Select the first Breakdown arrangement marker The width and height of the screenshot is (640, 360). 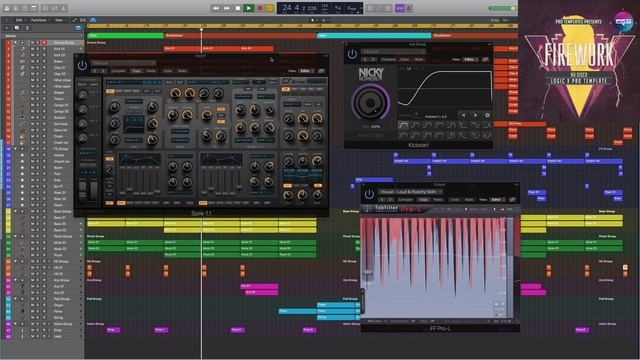click(x=240, y=36)
